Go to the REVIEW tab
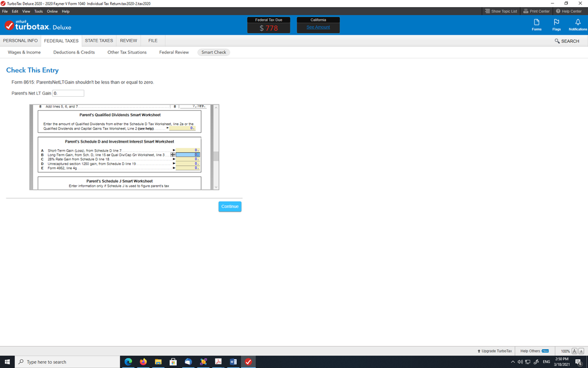 (128, 41)
